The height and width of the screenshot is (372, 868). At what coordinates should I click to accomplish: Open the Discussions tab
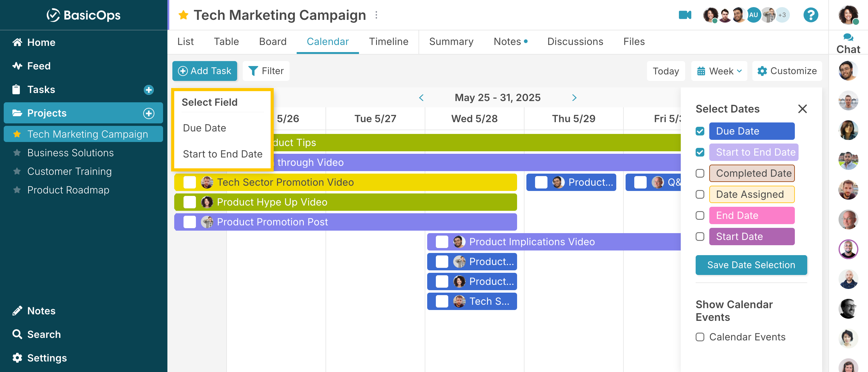(575, 42)
